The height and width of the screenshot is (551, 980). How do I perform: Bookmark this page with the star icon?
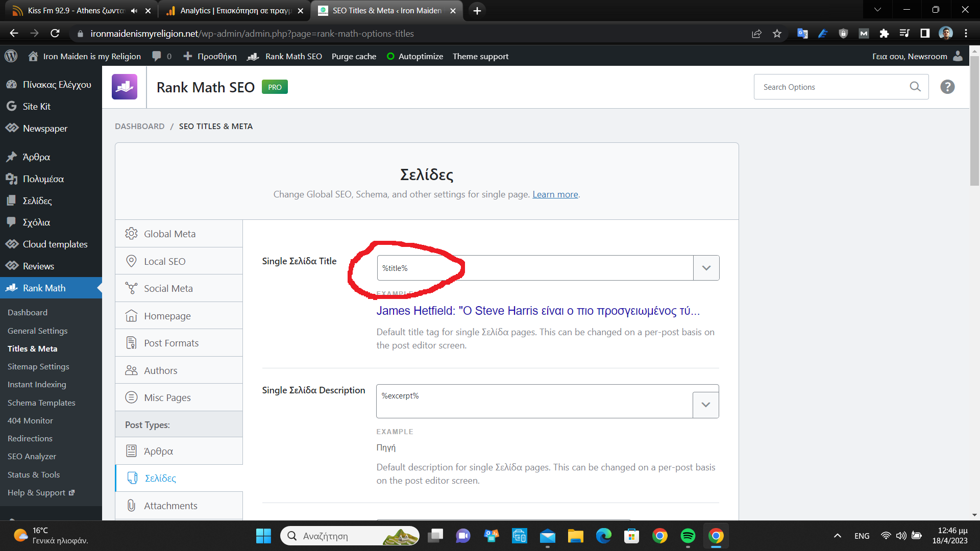click(777, 33)
